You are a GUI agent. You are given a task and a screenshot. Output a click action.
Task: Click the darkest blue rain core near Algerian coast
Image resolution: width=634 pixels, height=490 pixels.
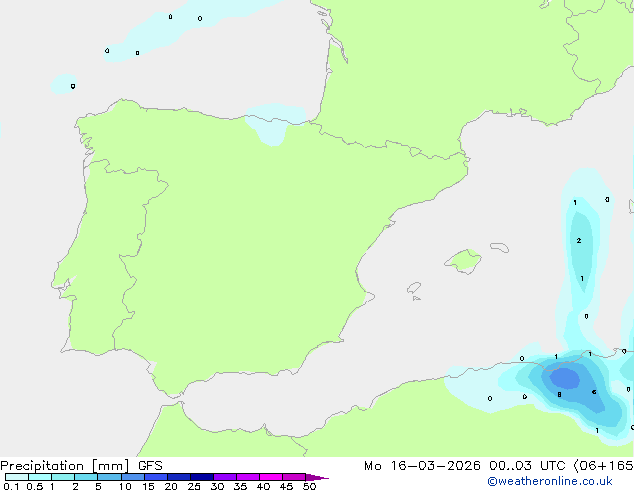coord(565,379)
